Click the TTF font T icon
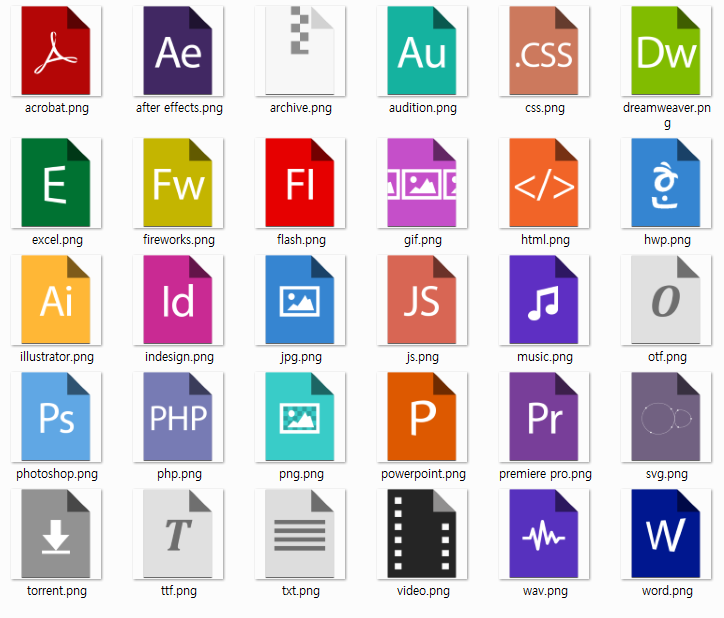The height and width of the screenshot is (618, 724). (178, 533)
